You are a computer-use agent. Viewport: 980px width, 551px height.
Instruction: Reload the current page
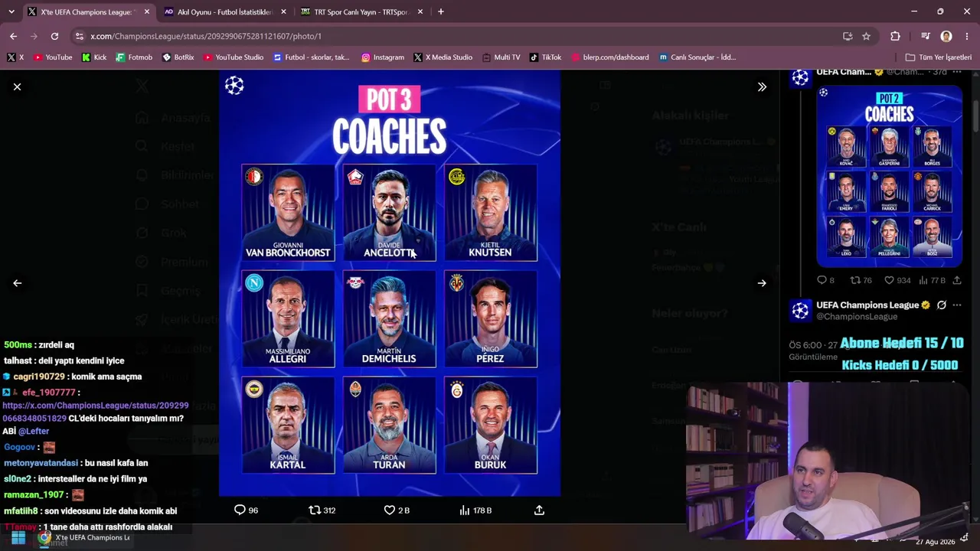(x=54, y=36)
